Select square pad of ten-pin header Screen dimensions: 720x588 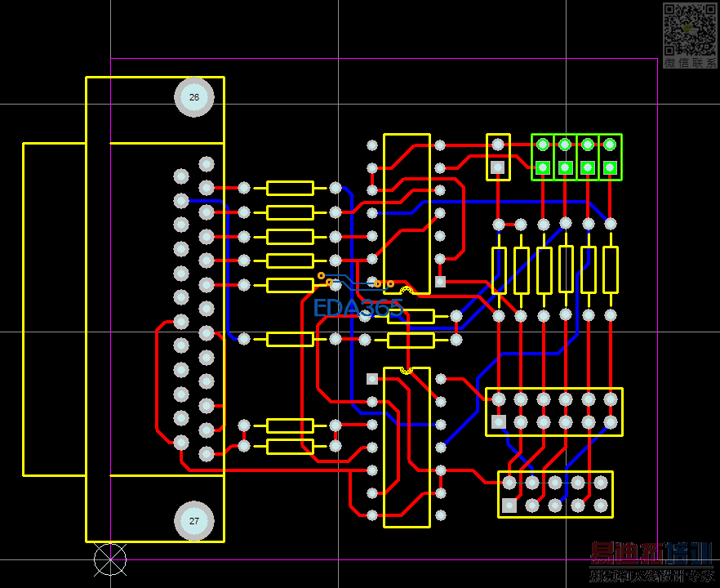(509, 506)
